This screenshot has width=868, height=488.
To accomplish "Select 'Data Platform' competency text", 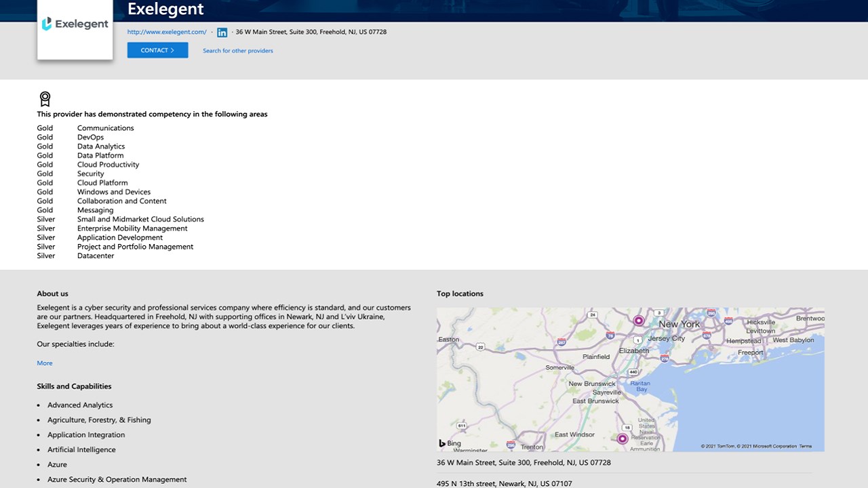I will pos(100,156).
